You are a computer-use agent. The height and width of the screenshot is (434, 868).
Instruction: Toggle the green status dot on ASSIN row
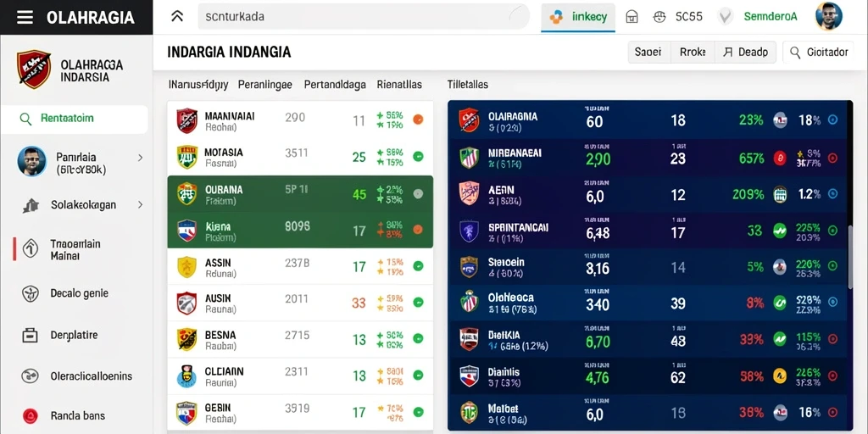(x=419, y=265)
